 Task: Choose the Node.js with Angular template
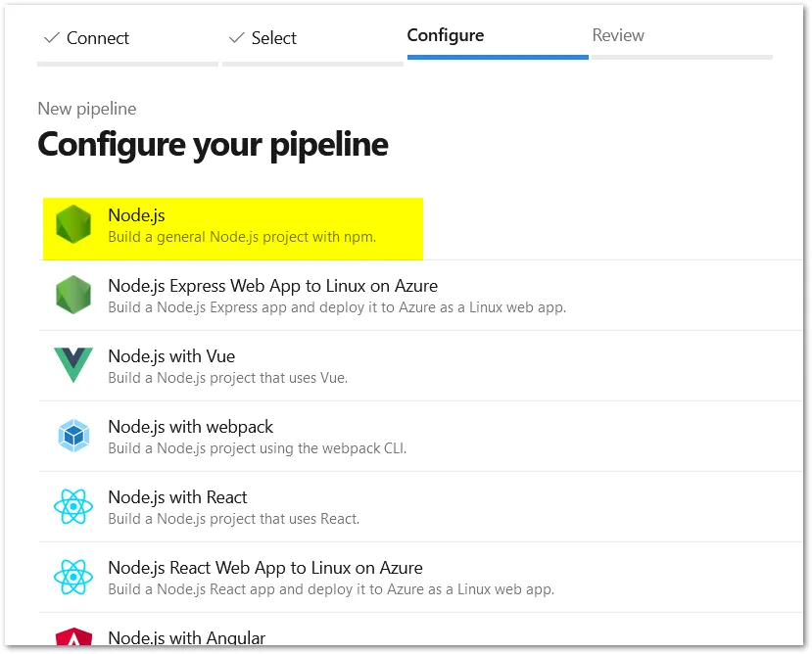(187, 637)
